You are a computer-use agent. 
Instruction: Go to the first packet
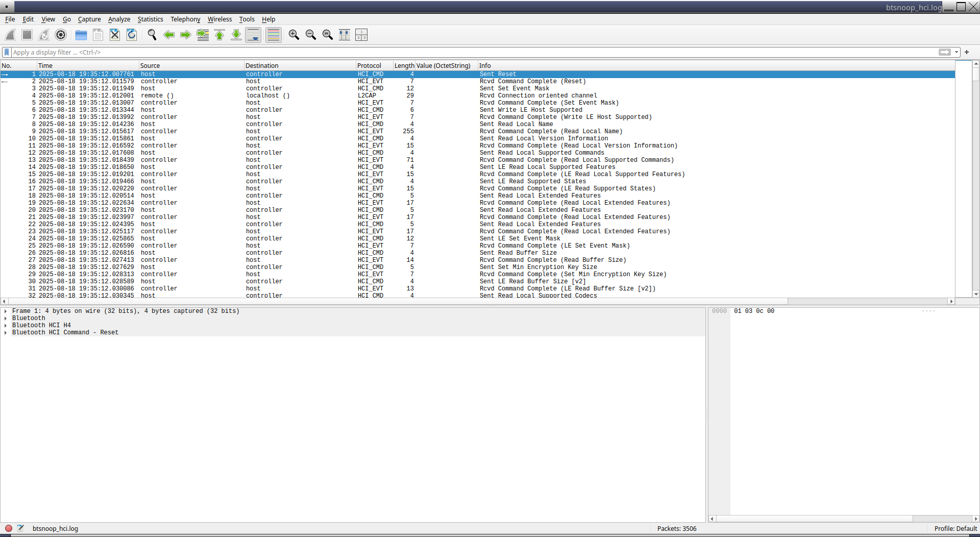click(219, 35)
